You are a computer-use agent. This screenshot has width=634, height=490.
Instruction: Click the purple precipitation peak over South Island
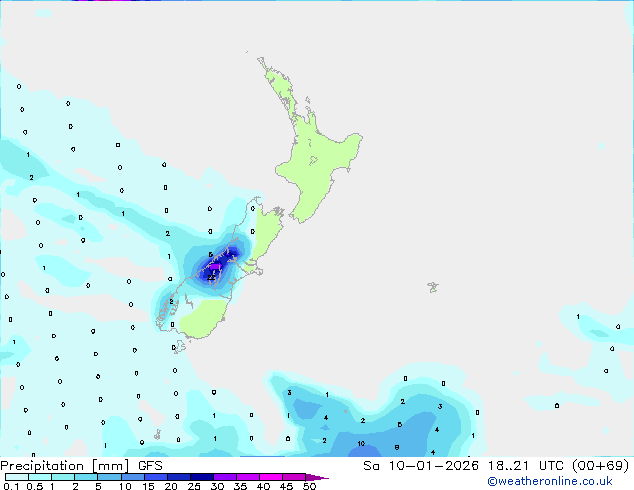coord(215,266)
